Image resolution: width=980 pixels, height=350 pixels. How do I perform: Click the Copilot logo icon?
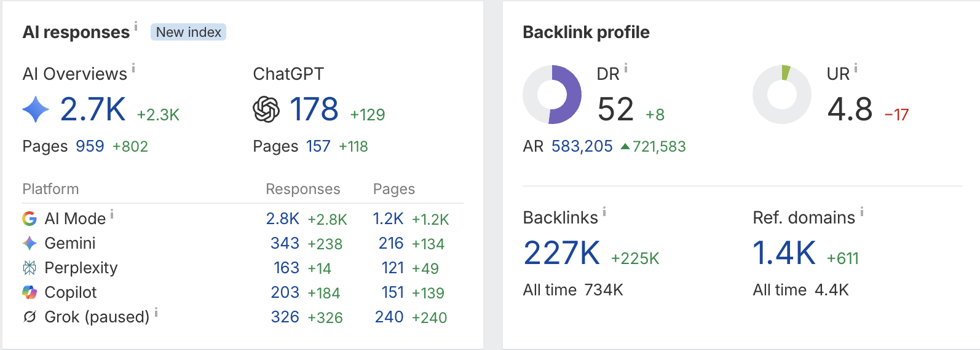(30, 292)
